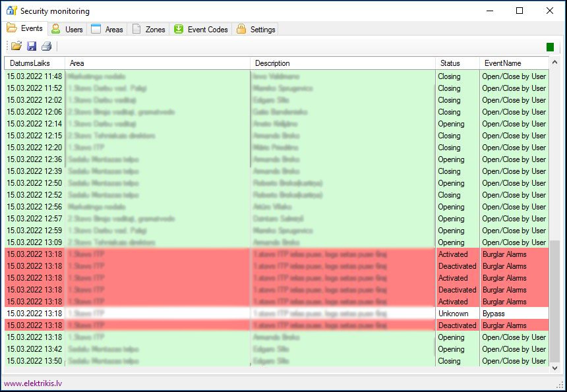This screenshot has width=567, height=392.
Task: Select the Zones tab
Action: [148, 30]
